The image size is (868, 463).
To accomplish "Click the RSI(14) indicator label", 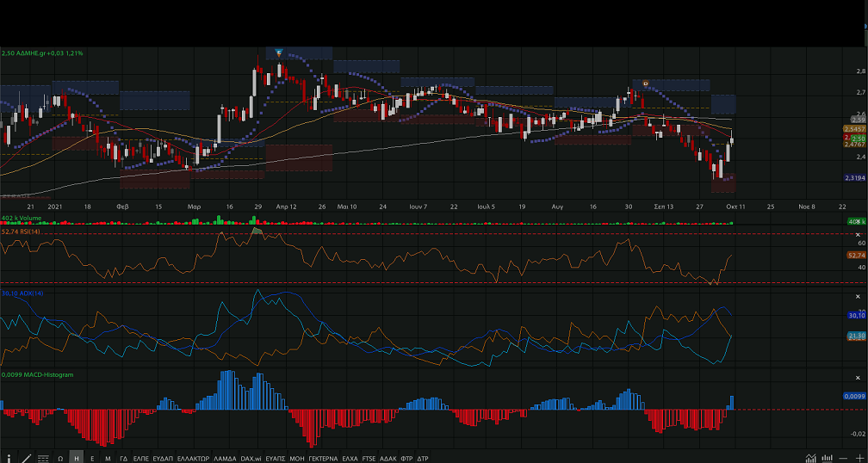I will [22, 231].
